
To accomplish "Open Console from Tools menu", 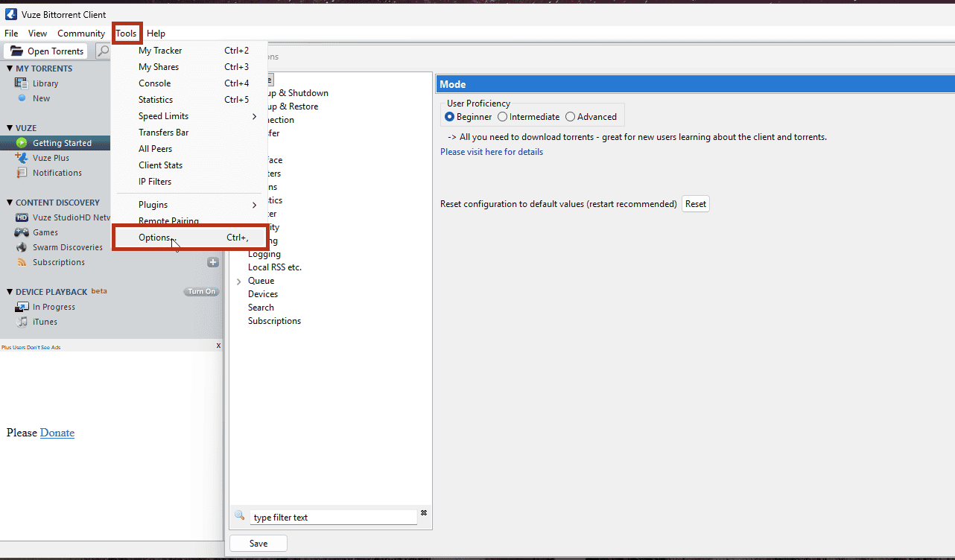I will pos(189,83).
